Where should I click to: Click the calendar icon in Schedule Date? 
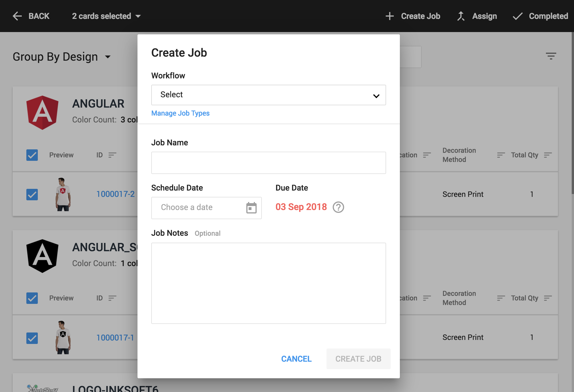[x=251, y=208]
